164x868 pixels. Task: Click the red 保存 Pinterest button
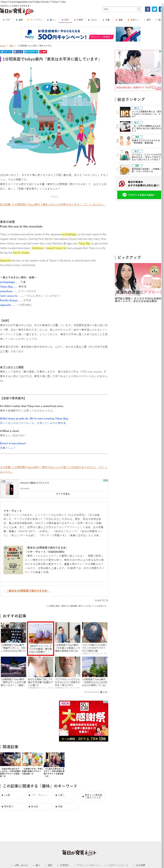[43, 52]
